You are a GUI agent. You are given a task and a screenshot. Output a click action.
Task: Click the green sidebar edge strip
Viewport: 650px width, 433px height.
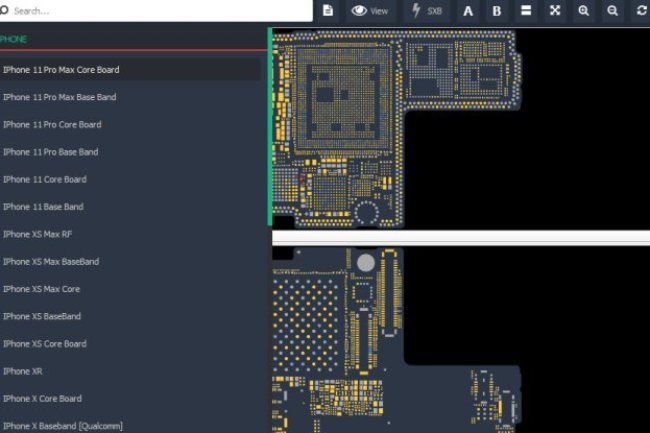[270, 126]
